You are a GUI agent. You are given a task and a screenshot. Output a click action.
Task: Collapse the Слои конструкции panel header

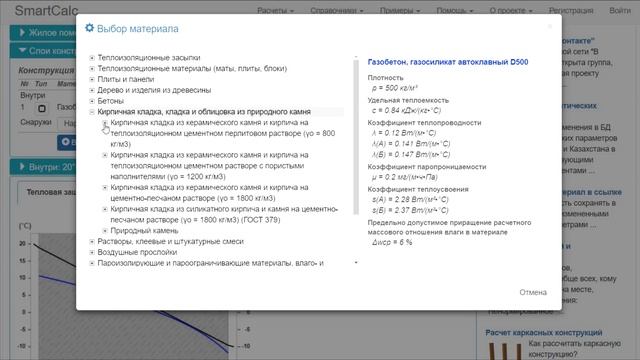(43, 51)
